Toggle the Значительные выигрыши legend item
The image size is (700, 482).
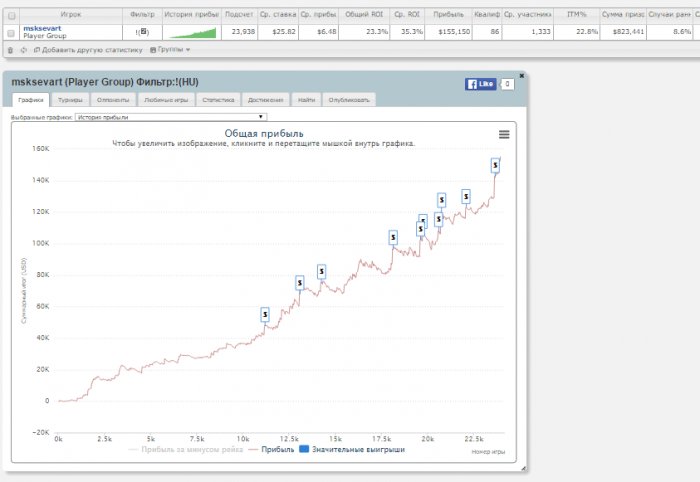point(352,449)
